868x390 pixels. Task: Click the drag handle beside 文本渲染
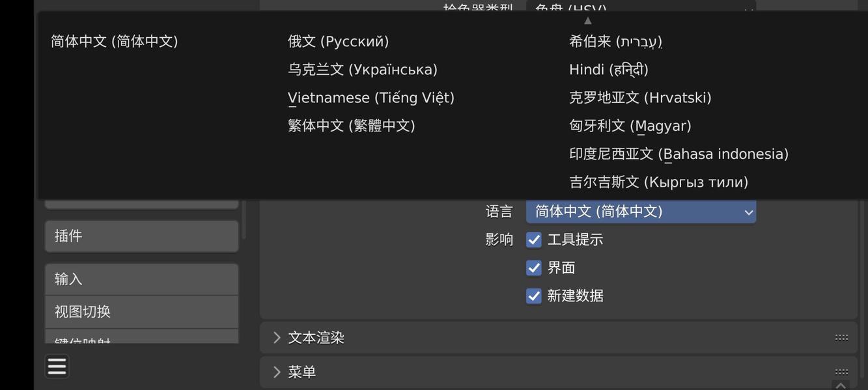pyautogui.click(x=840, y=337)
